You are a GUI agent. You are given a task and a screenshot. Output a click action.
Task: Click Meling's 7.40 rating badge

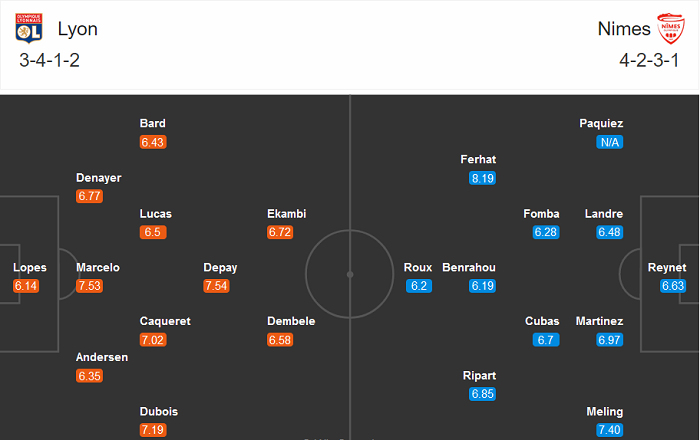[x=609, y=430]
